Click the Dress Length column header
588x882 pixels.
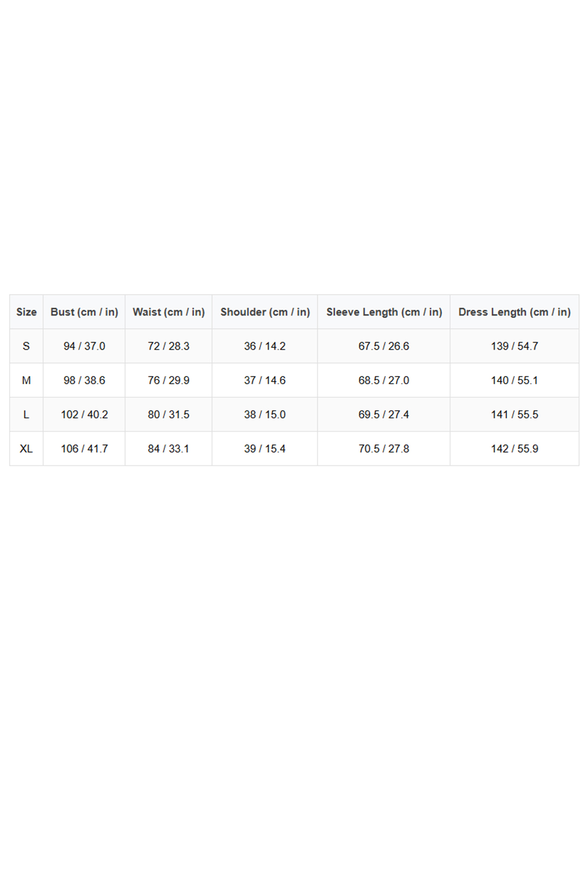514,312
